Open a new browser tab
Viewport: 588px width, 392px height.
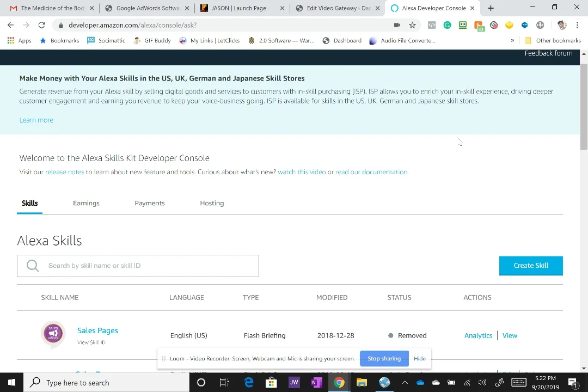(491, 8)
